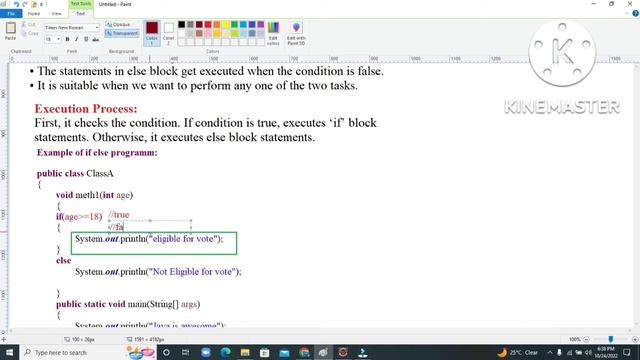Viewport: 640px width, 360px height.
Task: Open Edit colors dialog
Action: tap(273, 33)
